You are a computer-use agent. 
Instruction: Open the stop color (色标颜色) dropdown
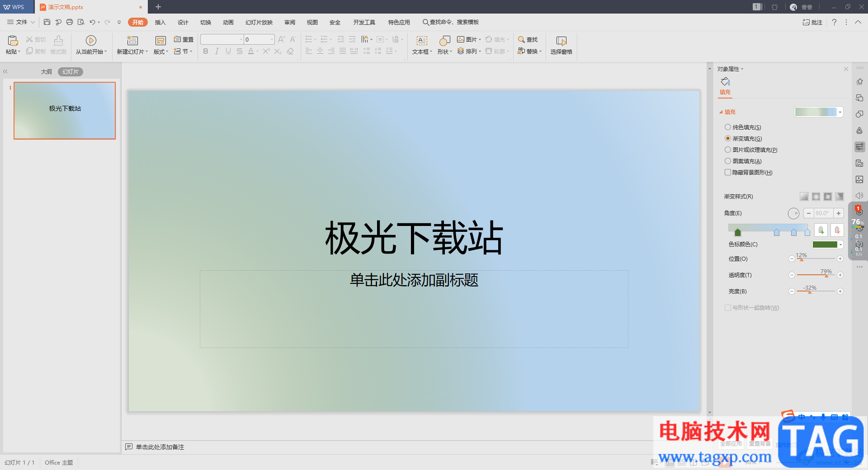(x=840, y=244)
